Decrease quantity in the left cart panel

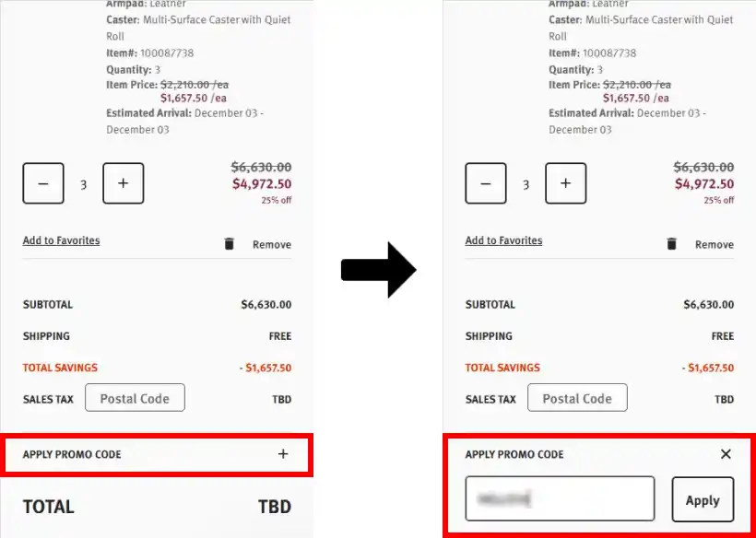43,183
